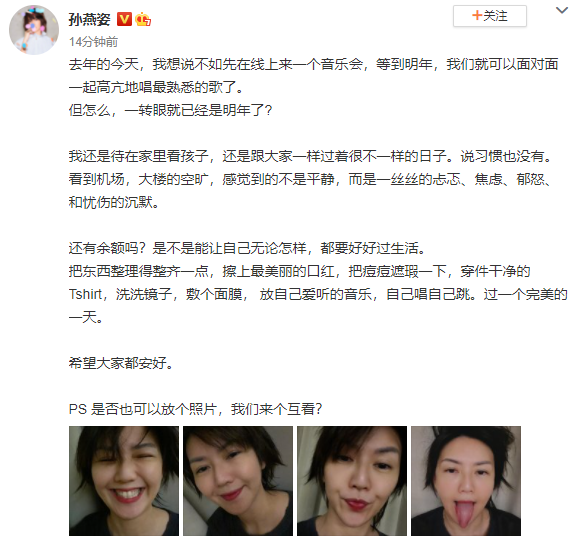This screenshot has height=544, width=578.
Task: Click the line starting with 去年的今天
Action: click(x=313, y=64)
